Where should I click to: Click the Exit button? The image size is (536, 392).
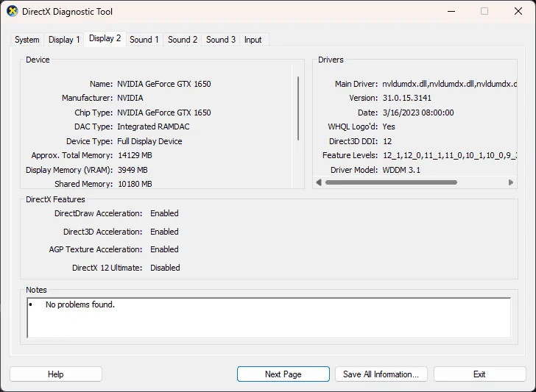point(479,374)
